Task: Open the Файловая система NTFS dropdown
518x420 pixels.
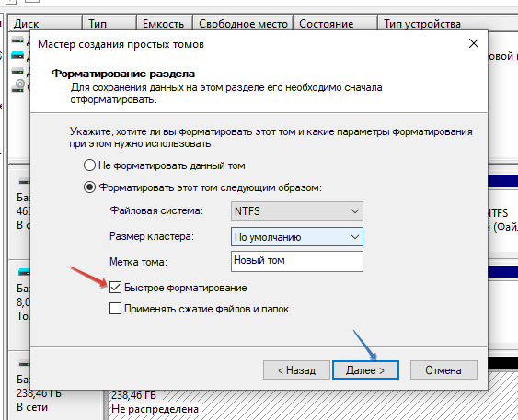Action: [296, 210]
